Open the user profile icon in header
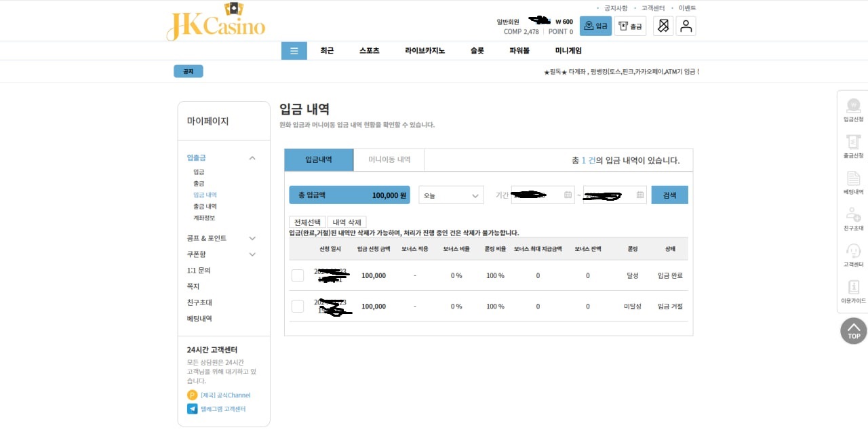This screenshot has height=432, width=868. click(686, 26)
